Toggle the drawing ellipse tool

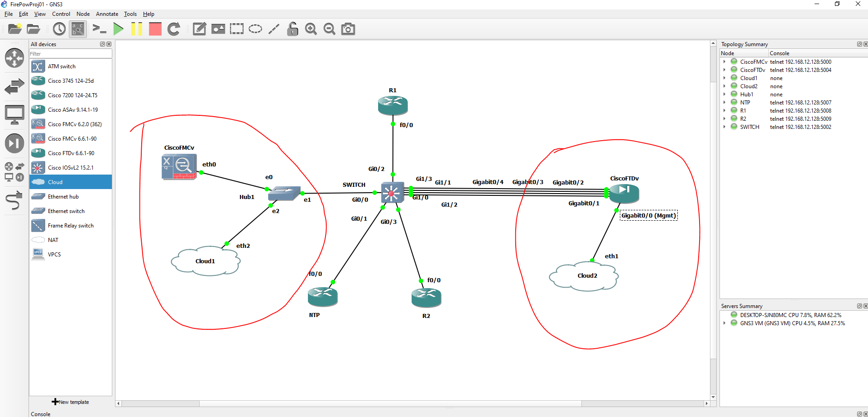(255, 29)
